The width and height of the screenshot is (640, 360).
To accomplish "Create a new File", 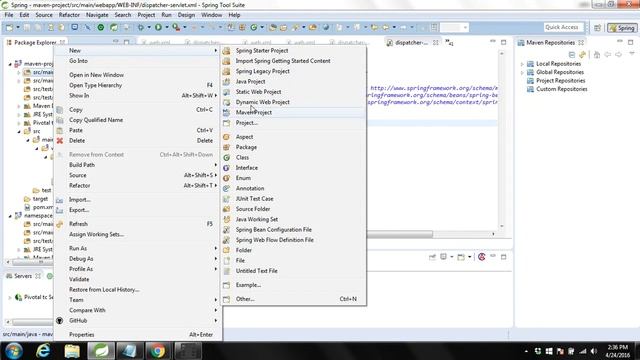I will pos(293,260).
